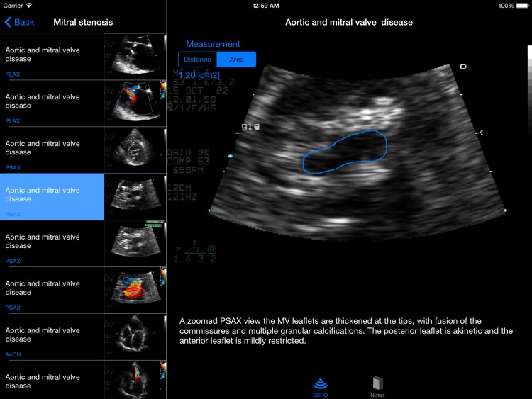This screenshot has width=532, height=399.
Task: Open PLAX color Doppler thumbnail
Action: pos(135,103)
